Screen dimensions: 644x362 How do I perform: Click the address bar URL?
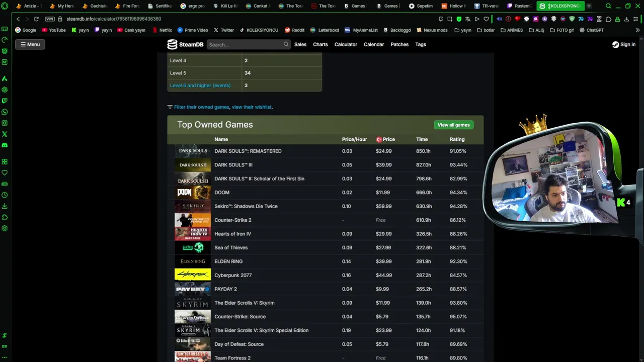(114, 19)
